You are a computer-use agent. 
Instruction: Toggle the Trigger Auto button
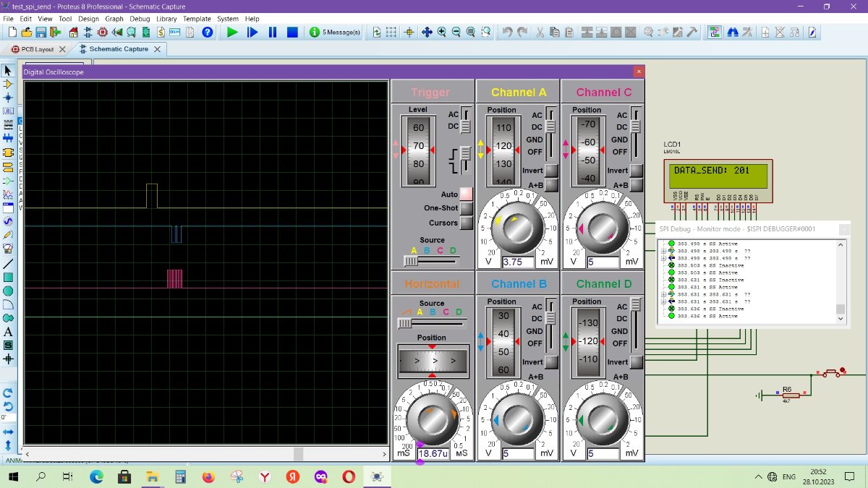(466, 194)
